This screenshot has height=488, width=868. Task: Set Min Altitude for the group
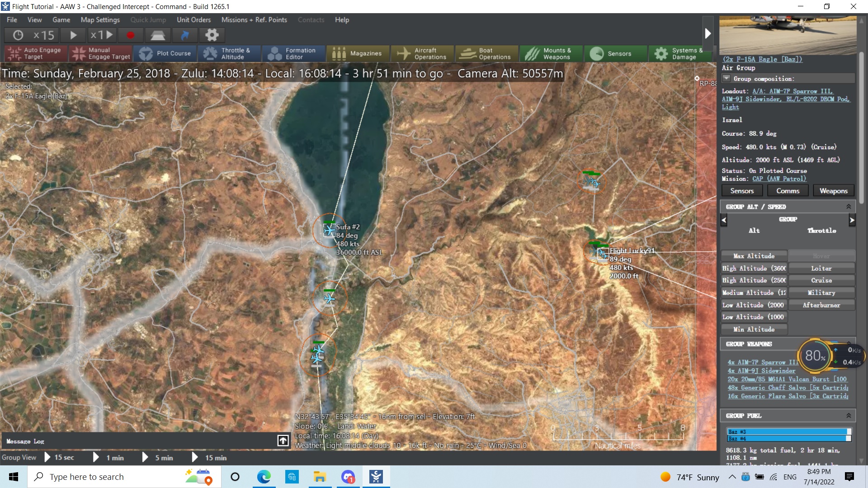754,329
